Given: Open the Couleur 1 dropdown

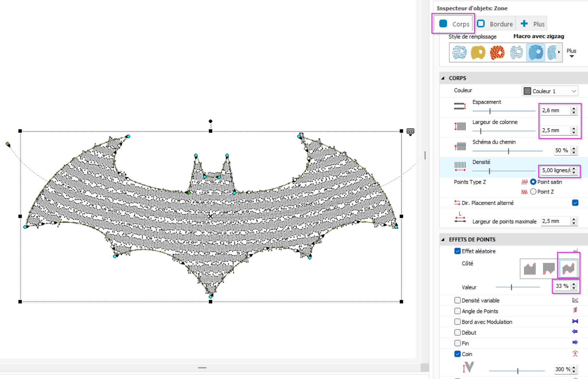Looking at the screenshot, I should pyautogui.click(x=550, y=91).
